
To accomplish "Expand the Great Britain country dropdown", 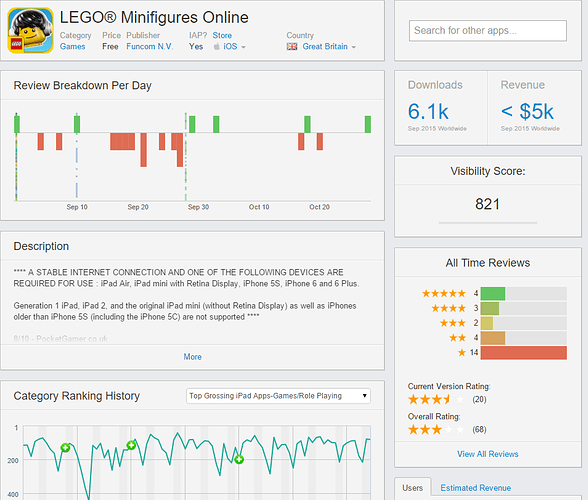I will click(329, 47).
